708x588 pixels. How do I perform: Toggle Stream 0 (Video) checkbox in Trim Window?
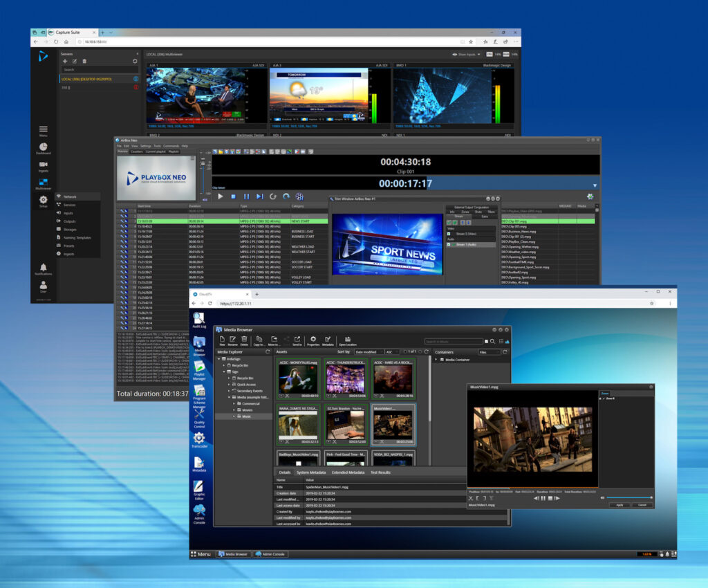coord(448,234)
